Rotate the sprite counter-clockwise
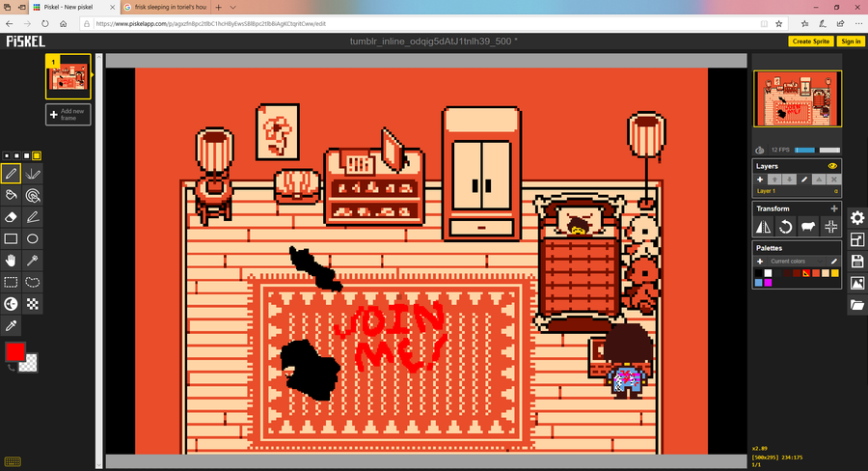This screenshot has width=868, height=471. 786,227
